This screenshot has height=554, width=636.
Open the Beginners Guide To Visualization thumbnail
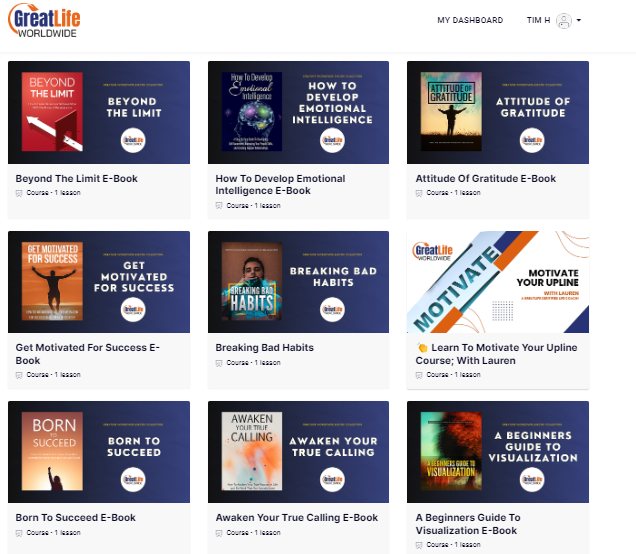point(498,452)
